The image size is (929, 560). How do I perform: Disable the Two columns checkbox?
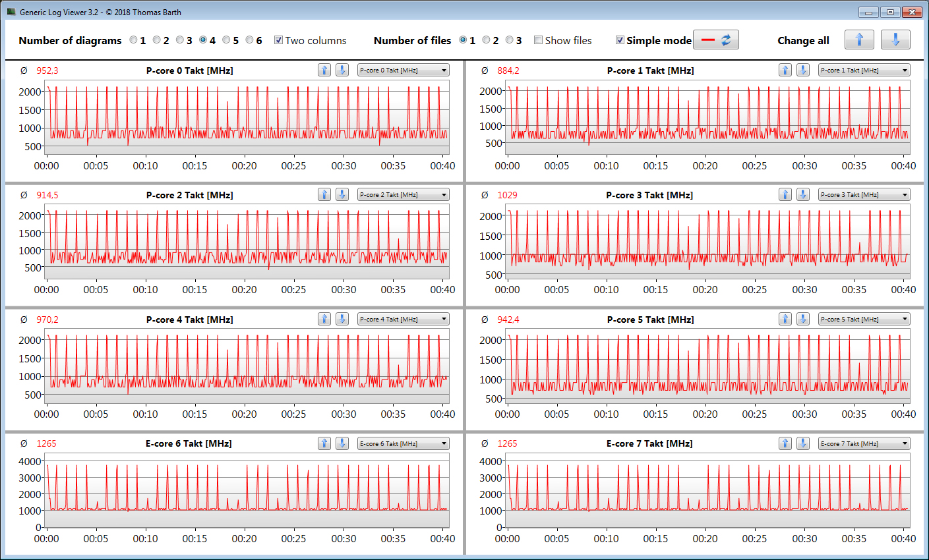click(x=279, y=40)
